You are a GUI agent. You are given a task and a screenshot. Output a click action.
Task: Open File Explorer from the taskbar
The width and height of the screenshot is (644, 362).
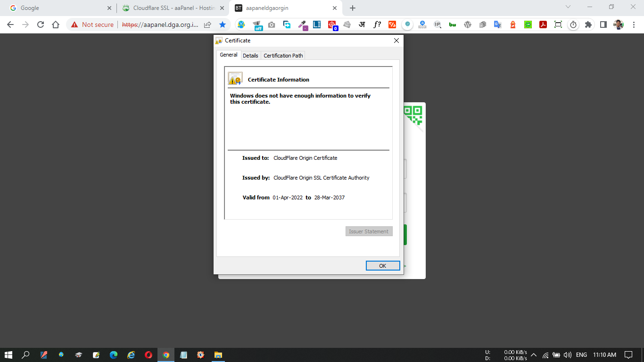[218, 355]
